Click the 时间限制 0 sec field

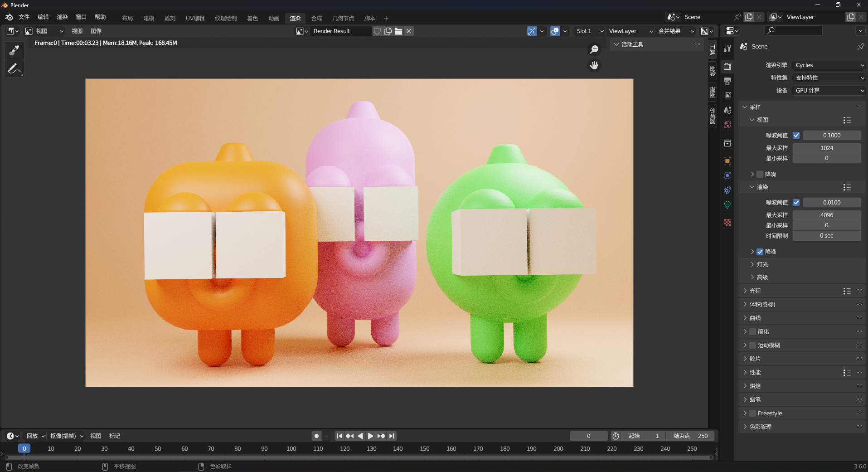(827, 236)
